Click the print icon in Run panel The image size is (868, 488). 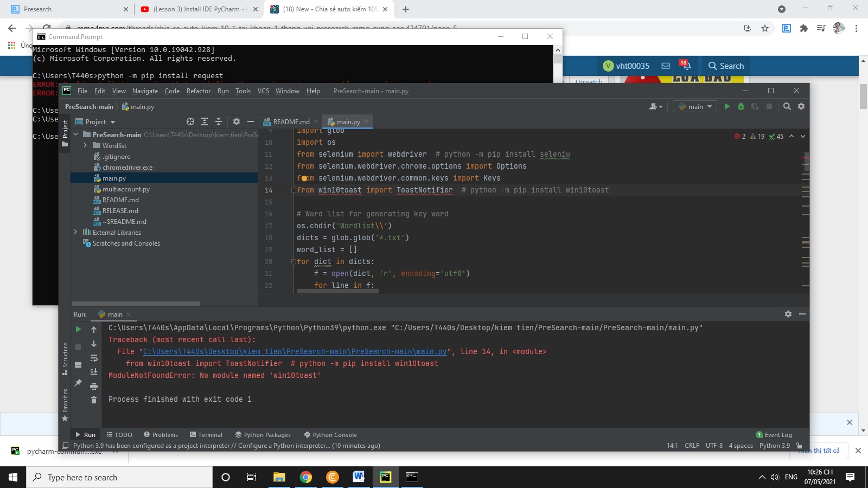point(94,386)
